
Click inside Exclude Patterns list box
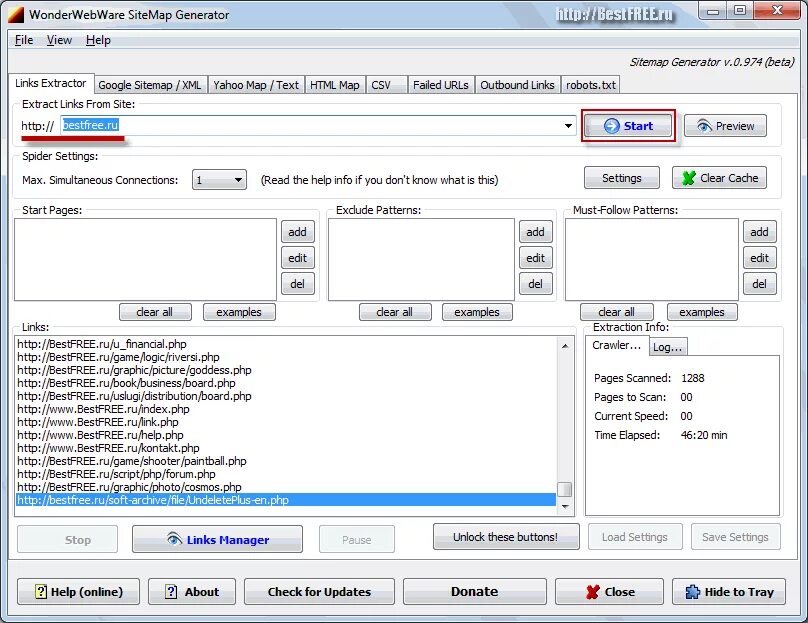pos(421,259)
